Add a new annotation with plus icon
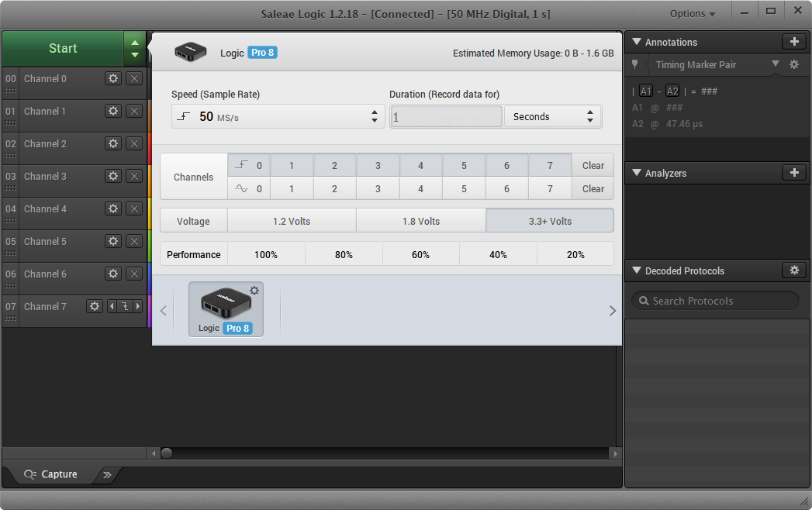The height and width of the screenshot is (510, 812). (x=793, y=42)
